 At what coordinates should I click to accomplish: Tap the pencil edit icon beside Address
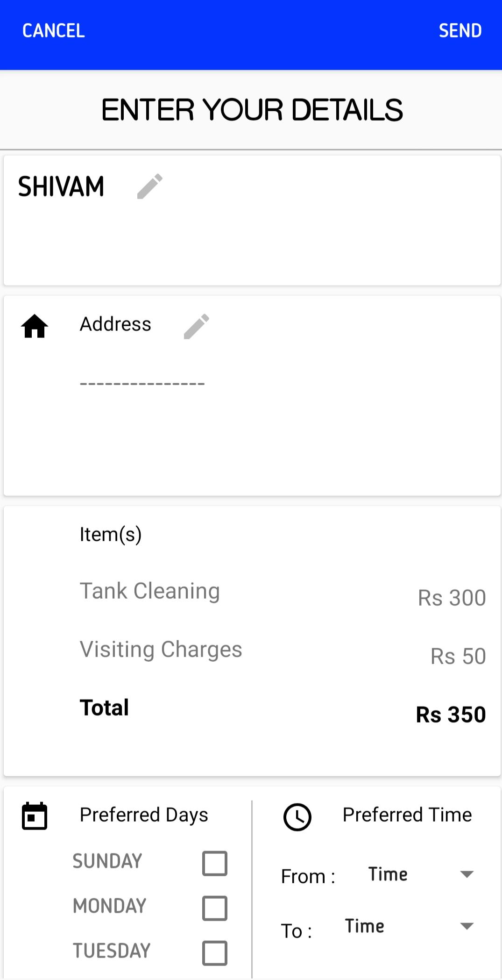point(197,326)
